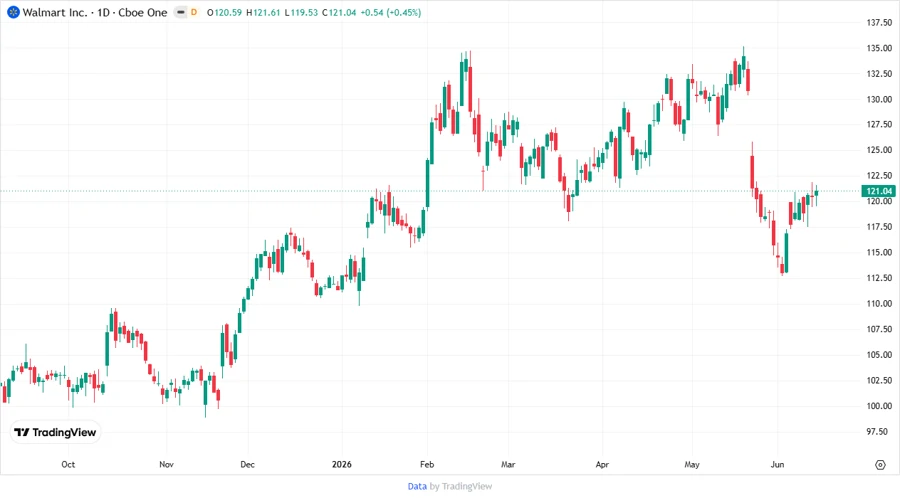
Task: Click the 137.50 price axis label
Action: coord(879,22)
